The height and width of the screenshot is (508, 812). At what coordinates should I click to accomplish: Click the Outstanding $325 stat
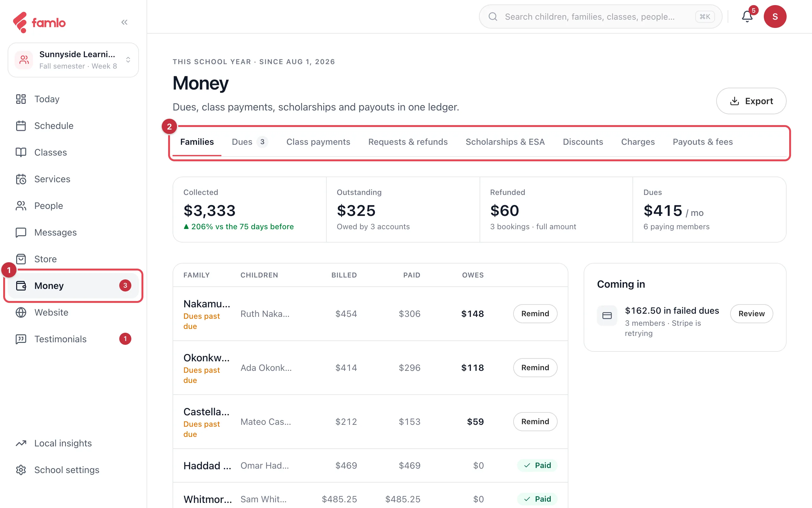tap(403, 210)
